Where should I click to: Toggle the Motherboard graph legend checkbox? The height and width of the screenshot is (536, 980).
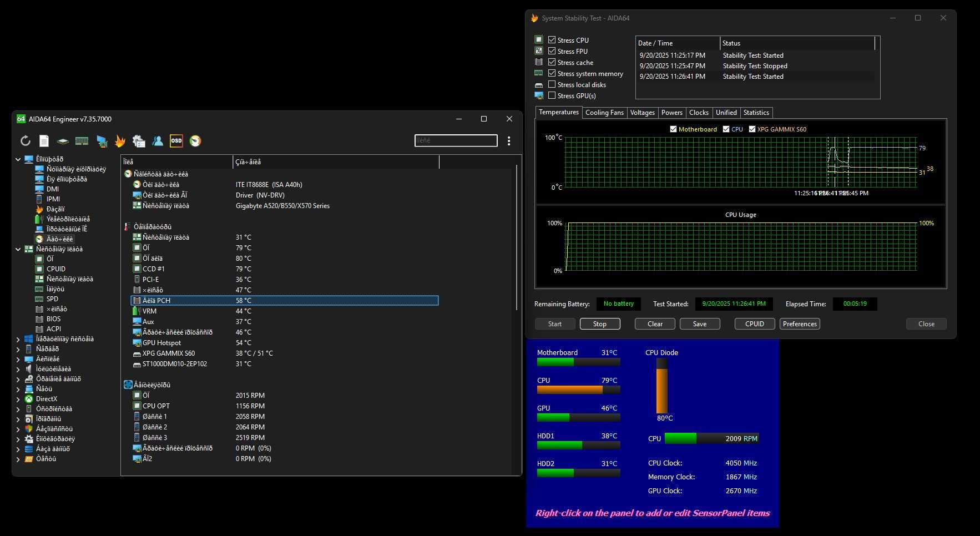point(673,129)
